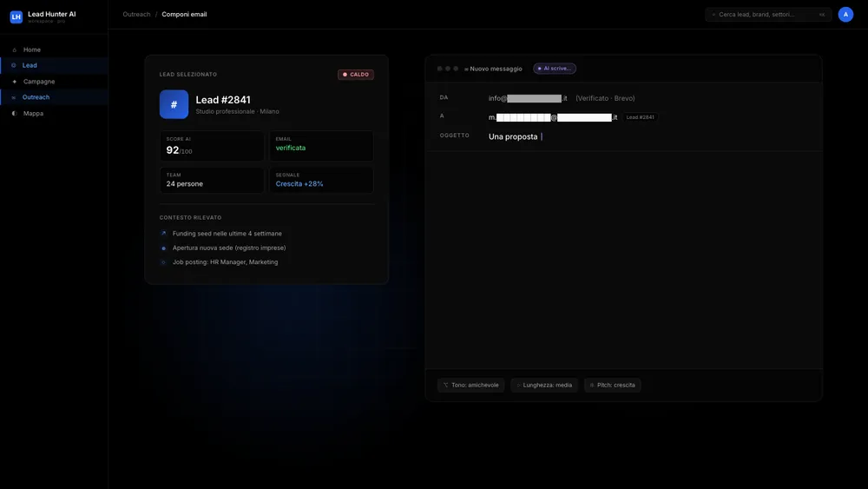Viewport: 868px width, 489px height.
Task: Open the Lead sidebar section
Action: pos(54,65)
